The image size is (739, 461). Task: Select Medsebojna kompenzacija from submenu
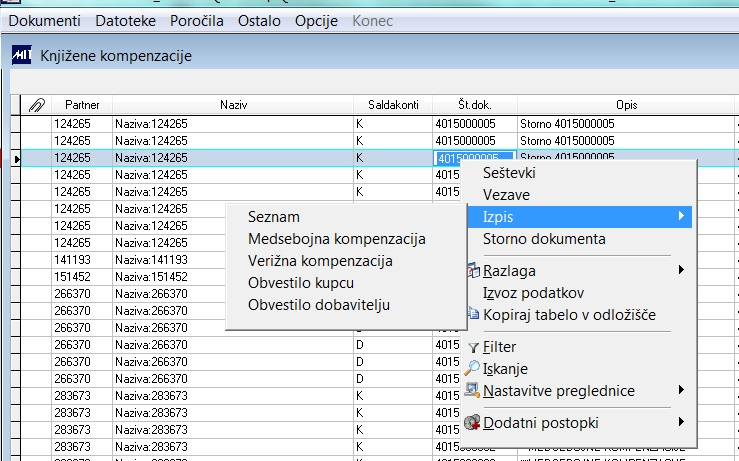click(337, 239)
